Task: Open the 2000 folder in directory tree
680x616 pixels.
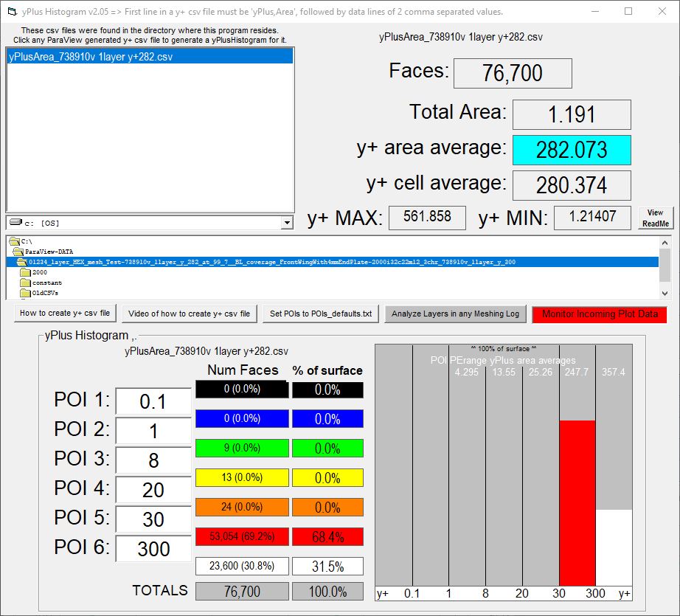Action: click(39, 272)
